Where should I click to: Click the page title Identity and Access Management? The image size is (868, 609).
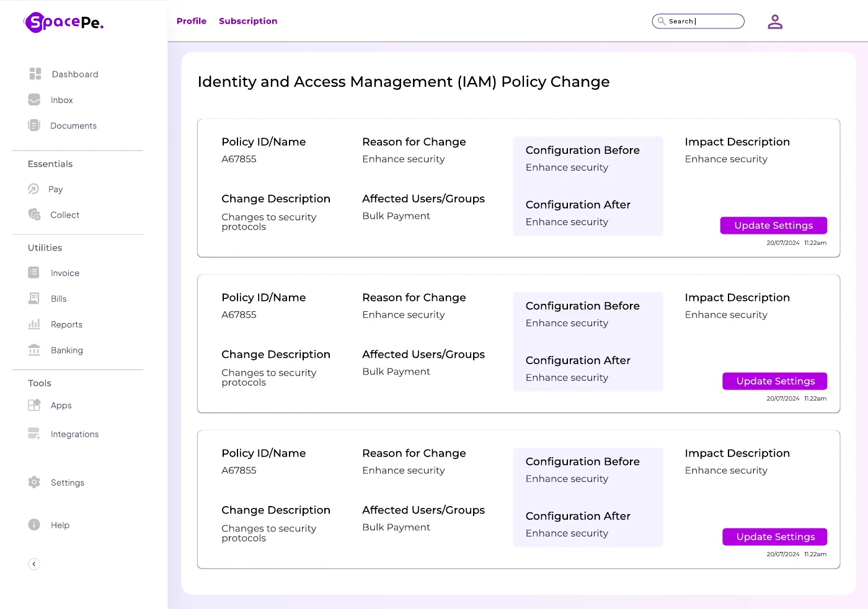(404, 82)
